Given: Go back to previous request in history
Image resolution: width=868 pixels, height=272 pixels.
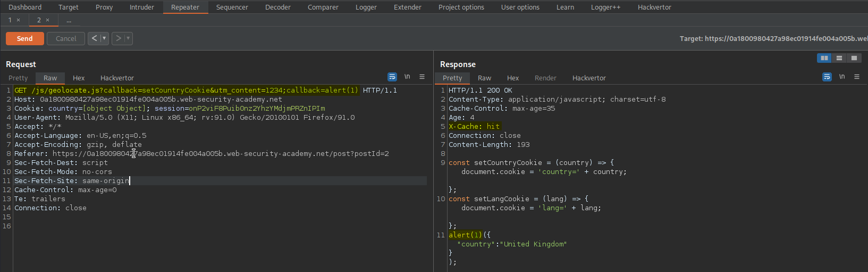Looking at the screenshot, I should coord(94,38).
